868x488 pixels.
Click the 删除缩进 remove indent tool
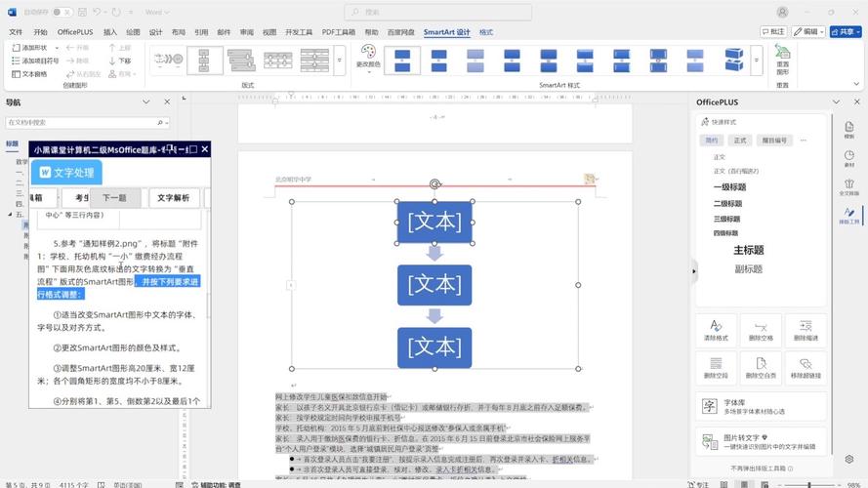(806, 330)
